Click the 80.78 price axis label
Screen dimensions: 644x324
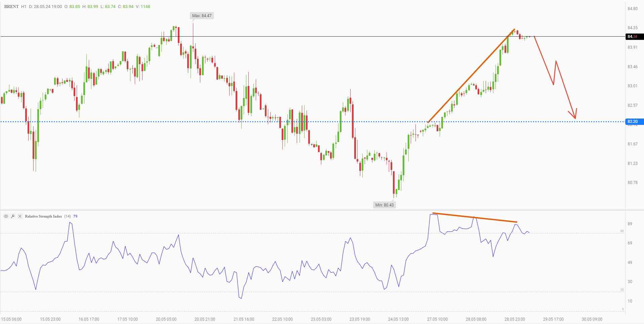click(632, 183)
